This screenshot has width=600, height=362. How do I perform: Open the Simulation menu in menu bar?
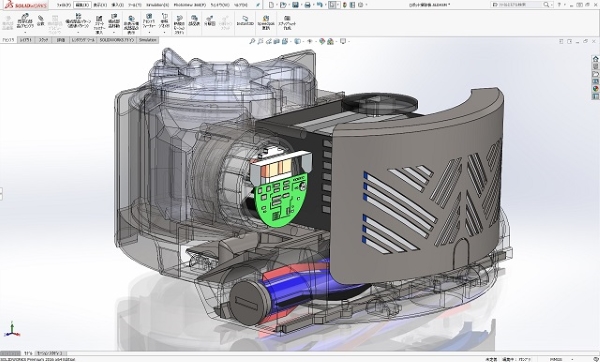point(158,5)
